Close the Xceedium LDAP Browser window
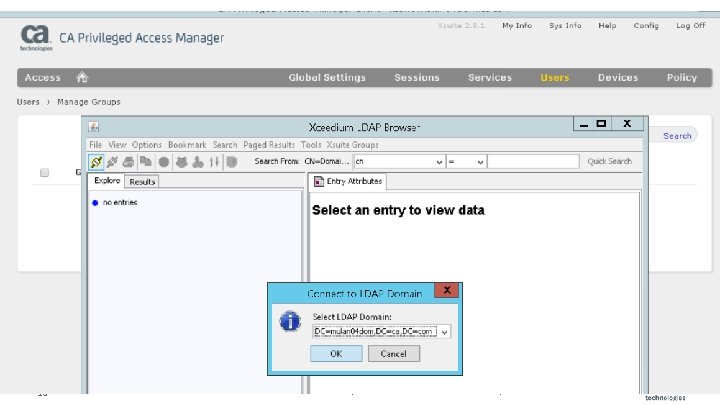This screenshot has width=720, height=405. pyautogui.click(x=627, y=124)
